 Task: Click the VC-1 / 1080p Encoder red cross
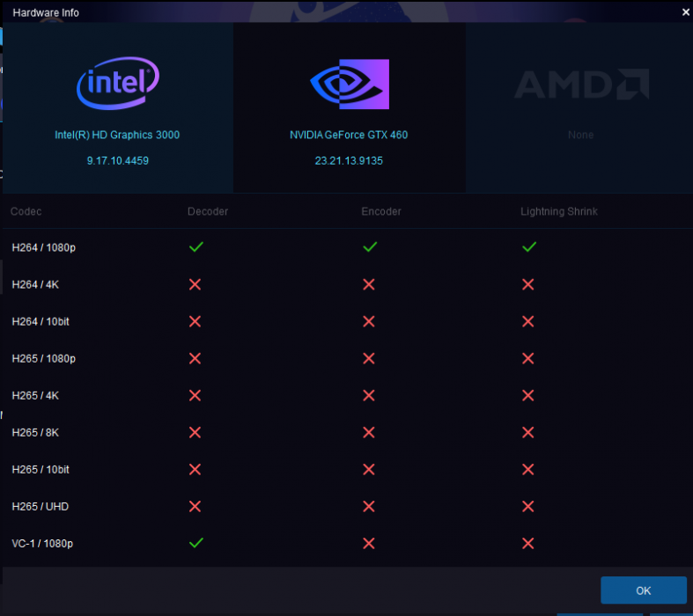point(369,543)
